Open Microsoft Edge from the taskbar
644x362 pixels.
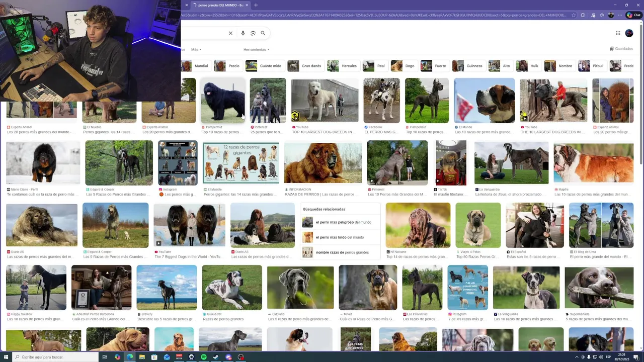click(129, 357)
